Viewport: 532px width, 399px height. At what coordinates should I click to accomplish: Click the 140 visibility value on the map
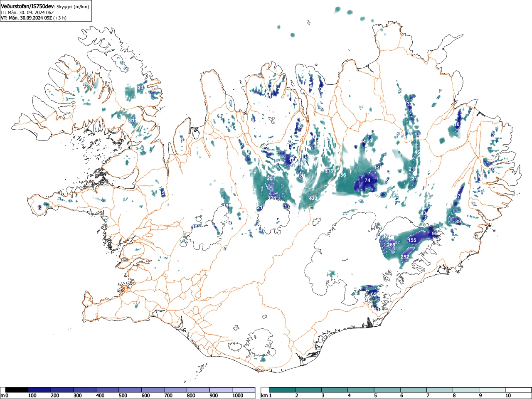pyautogui.click(x=378, y=167)
